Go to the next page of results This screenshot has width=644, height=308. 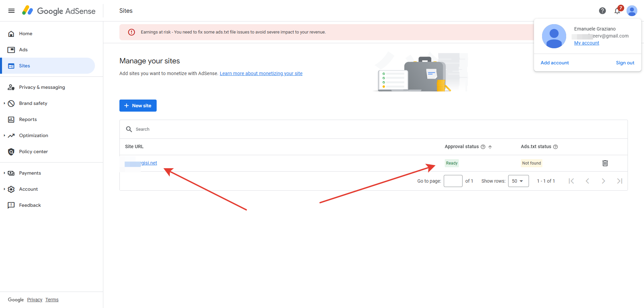(x=603, y=181)
